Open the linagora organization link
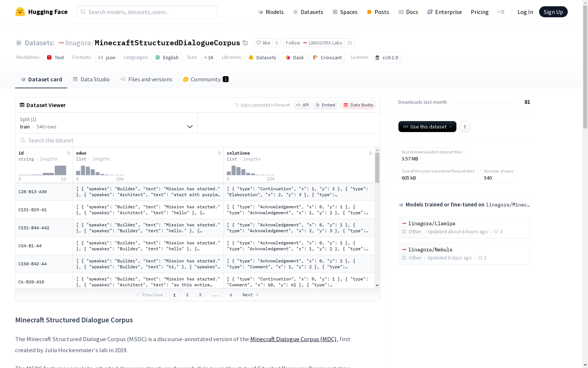Image resolution: width=588 pixels, height=368 pixels. (78, 43)
